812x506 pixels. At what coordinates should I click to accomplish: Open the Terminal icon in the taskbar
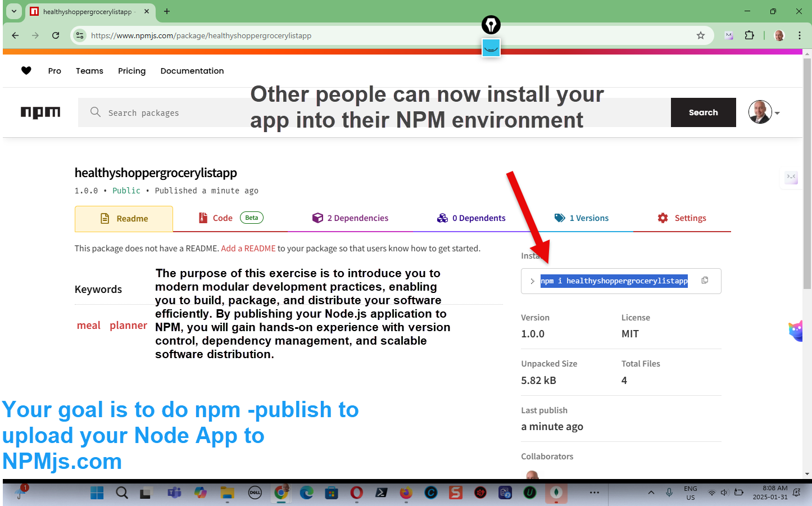pos(381,493)
